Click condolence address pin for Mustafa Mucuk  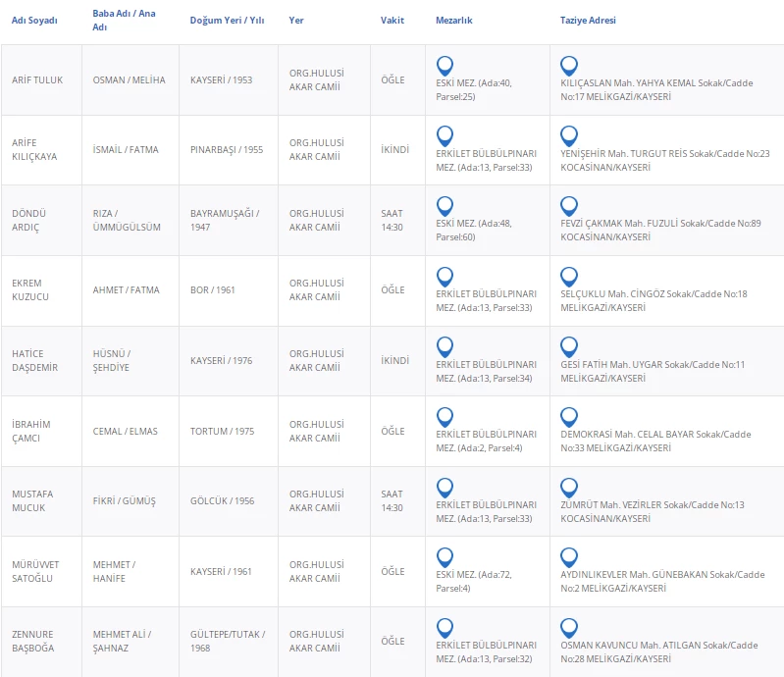click(568, 487)
